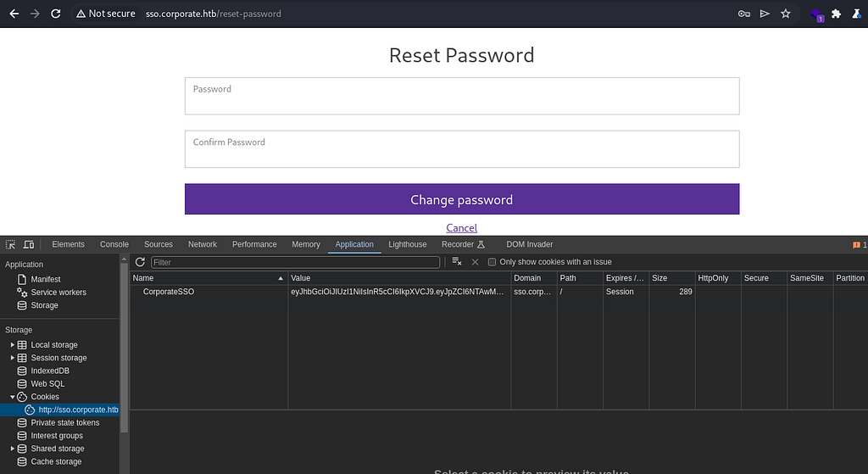Image resolution: width=868 pixels, height=474 pixels.
Task: Clear all cookies icon
Action: click(x=457, y=262)
